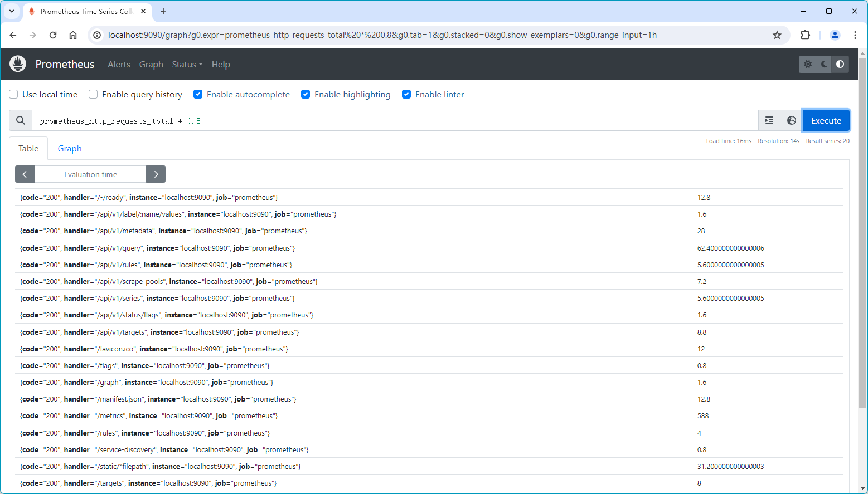The width and height of the screenshot is (868, 494).
Task: Open the Alerts page
Action: (x=119, y=64)
